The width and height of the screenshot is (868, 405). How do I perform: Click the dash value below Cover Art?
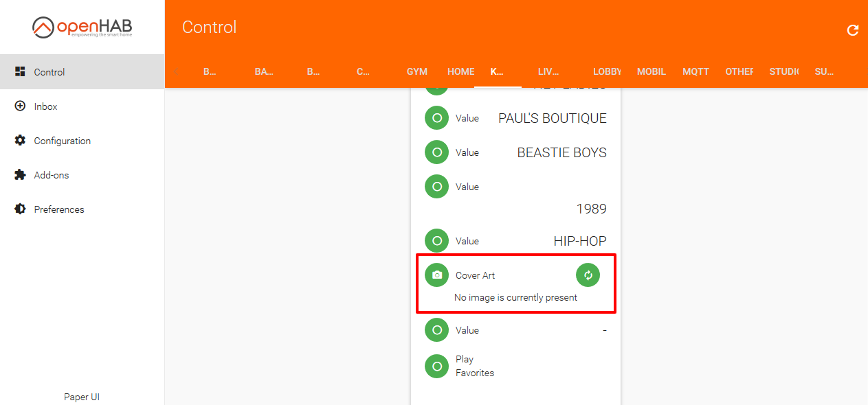pyautogui.click(x=603, y=330)
